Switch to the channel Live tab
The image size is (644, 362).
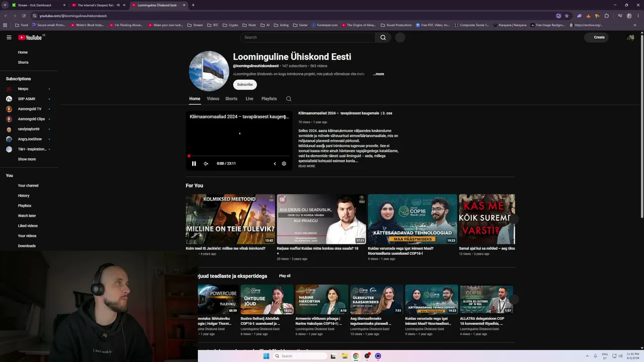[x=250, y=99]
